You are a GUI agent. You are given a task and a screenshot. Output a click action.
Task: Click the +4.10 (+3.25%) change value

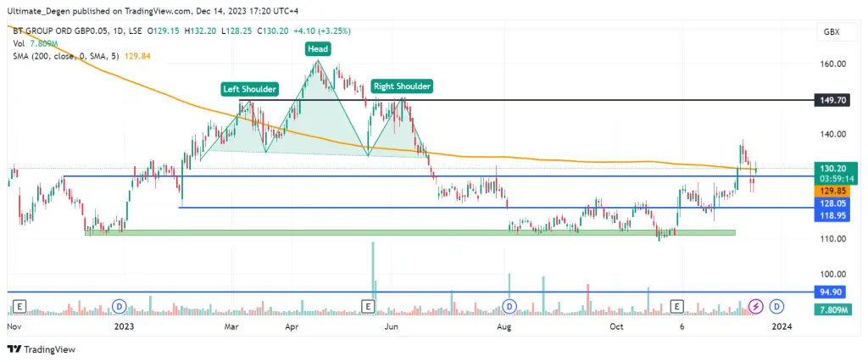[x=320, y=31]
